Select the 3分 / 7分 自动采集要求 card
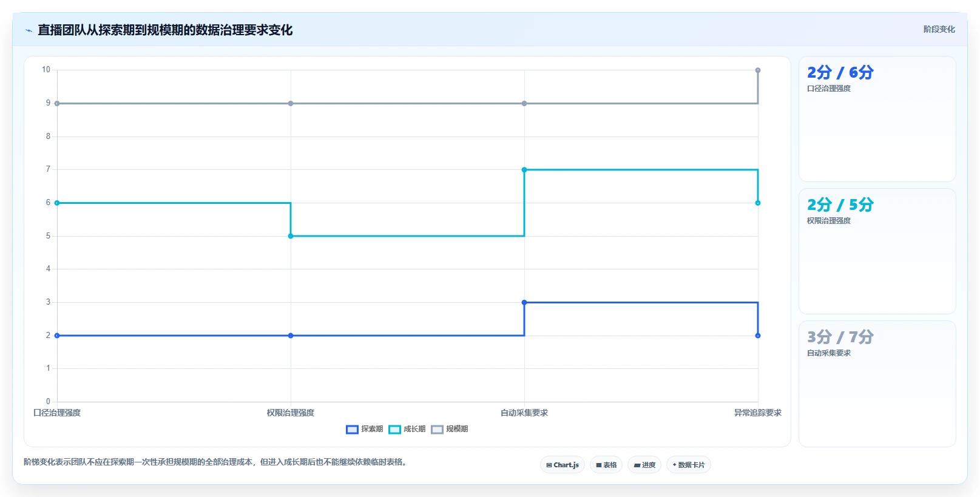 (877, 384)
